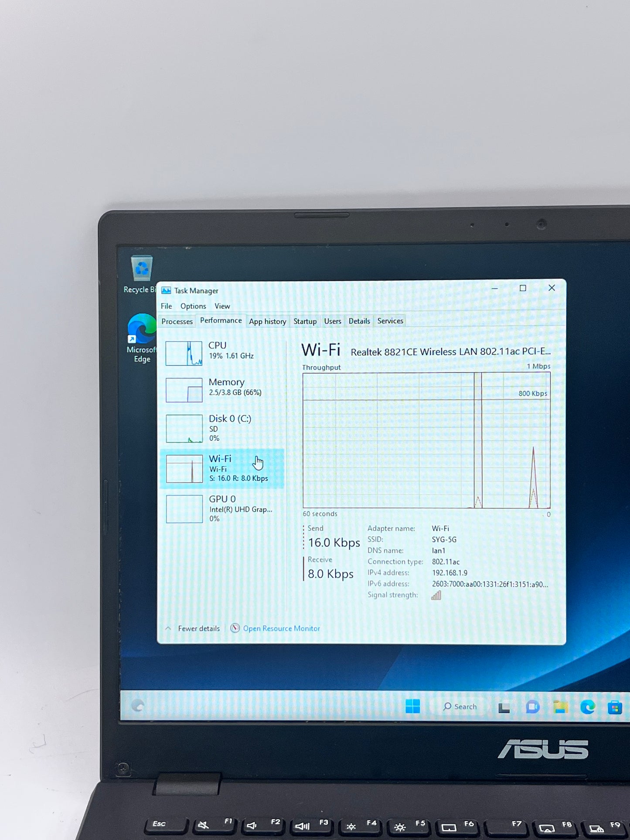This screenshot has width=630, height=840.
Task: Click the taskbar Search box
Action: click(460, 707)
